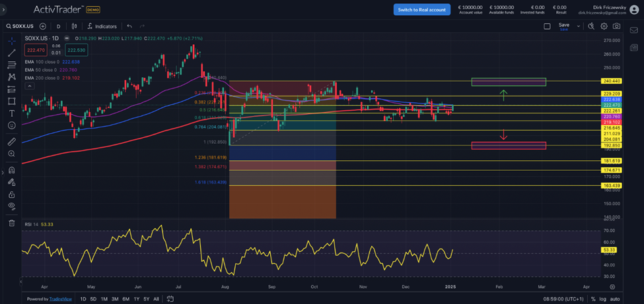Click the add symbol plus icon

[x=43, y=26]
